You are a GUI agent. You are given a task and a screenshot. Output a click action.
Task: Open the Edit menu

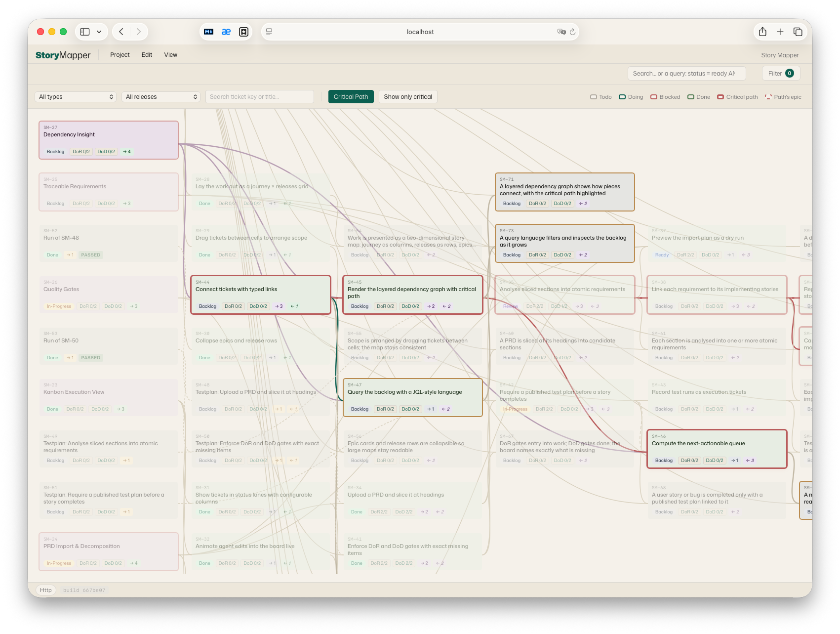[147, 55]
